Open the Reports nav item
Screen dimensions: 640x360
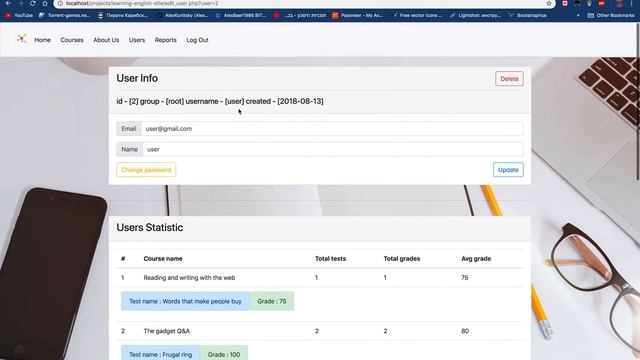pos(165,40)
